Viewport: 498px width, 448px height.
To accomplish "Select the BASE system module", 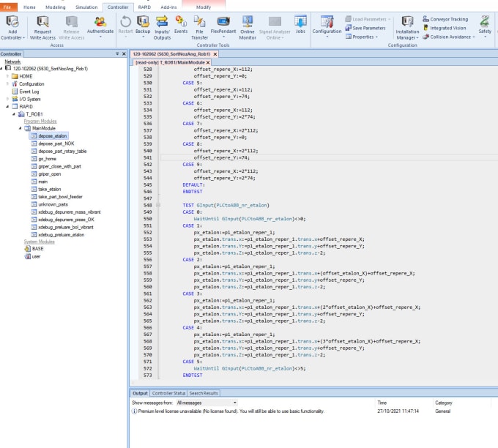I will (x=34, y=249).
